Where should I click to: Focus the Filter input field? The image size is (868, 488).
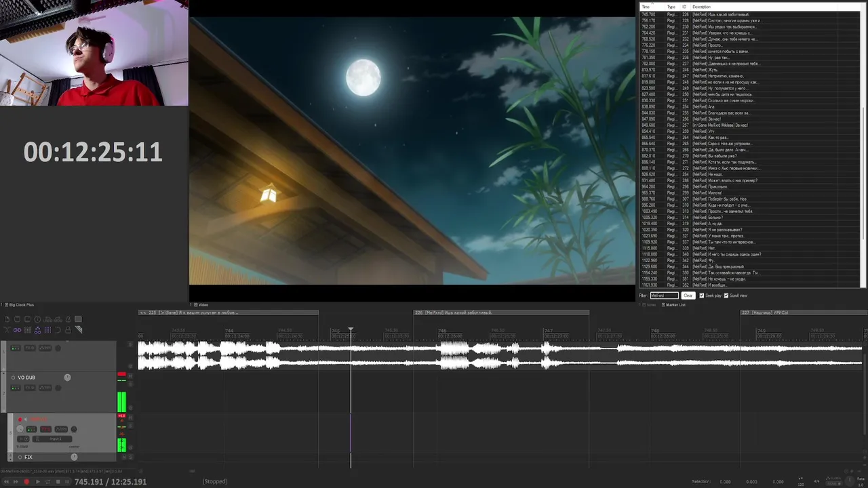pyautogui.click(x=664, y=296)
